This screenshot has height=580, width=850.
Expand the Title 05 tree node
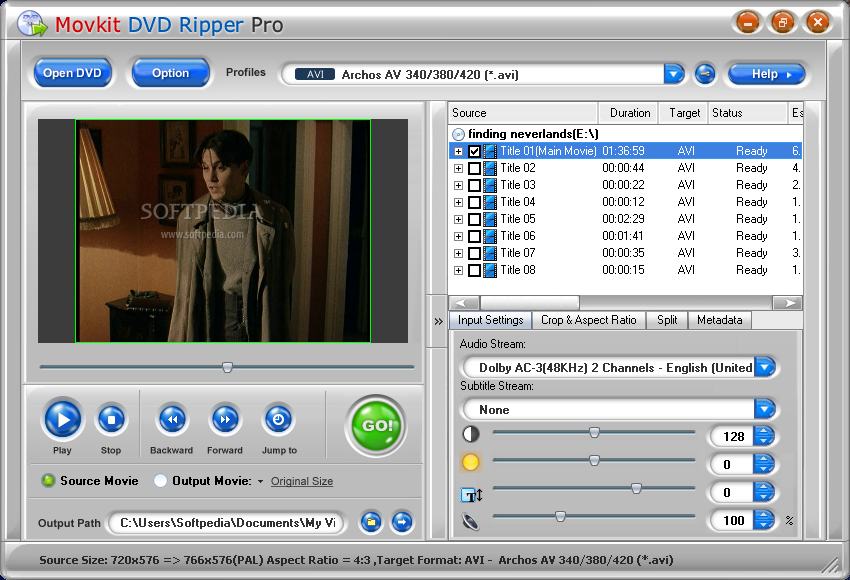tap(459, 219)
